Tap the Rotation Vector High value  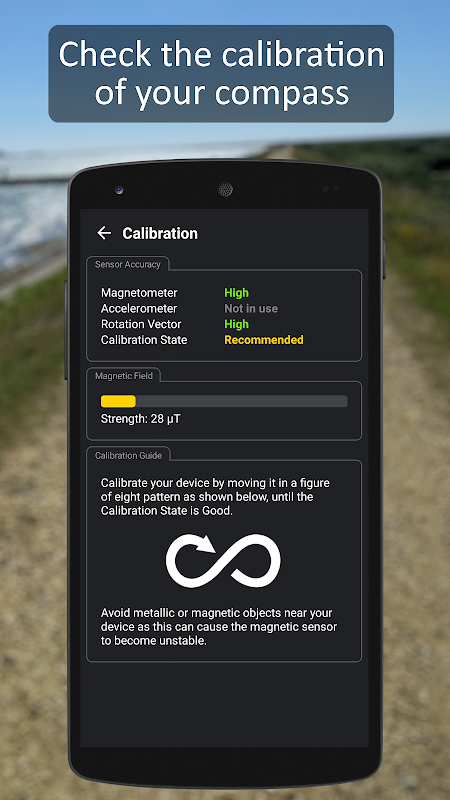[x=236, y=324]
